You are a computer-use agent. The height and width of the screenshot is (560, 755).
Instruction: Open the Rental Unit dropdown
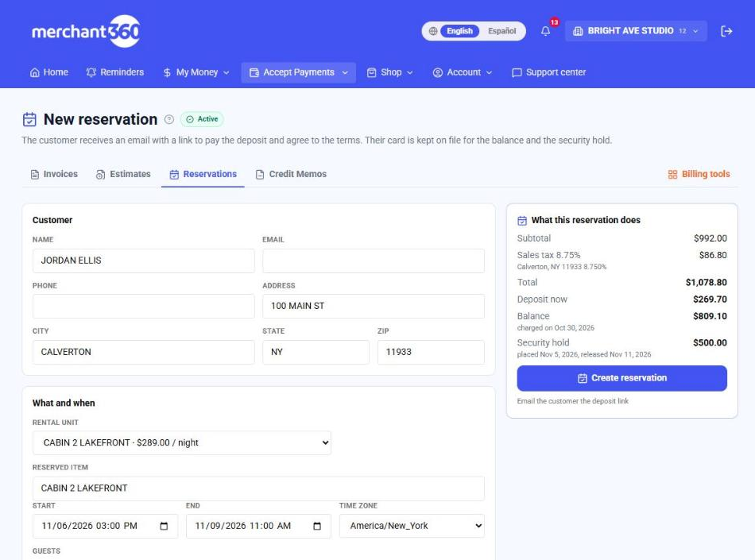coord(181,443)
